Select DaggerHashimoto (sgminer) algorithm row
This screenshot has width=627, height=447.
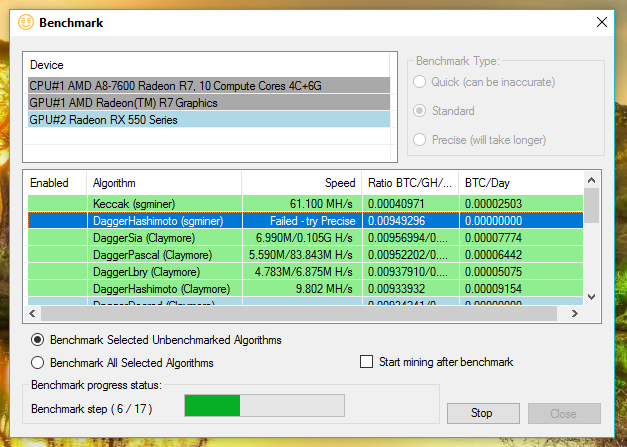coord(306,221)
